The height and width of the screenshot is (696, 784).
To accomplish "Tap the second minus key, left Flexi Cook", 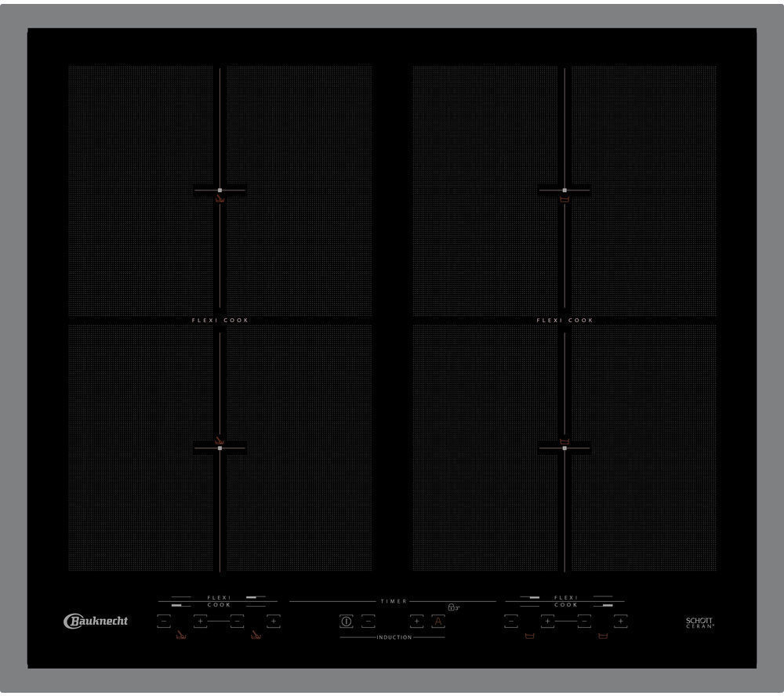I will point(237,621).
